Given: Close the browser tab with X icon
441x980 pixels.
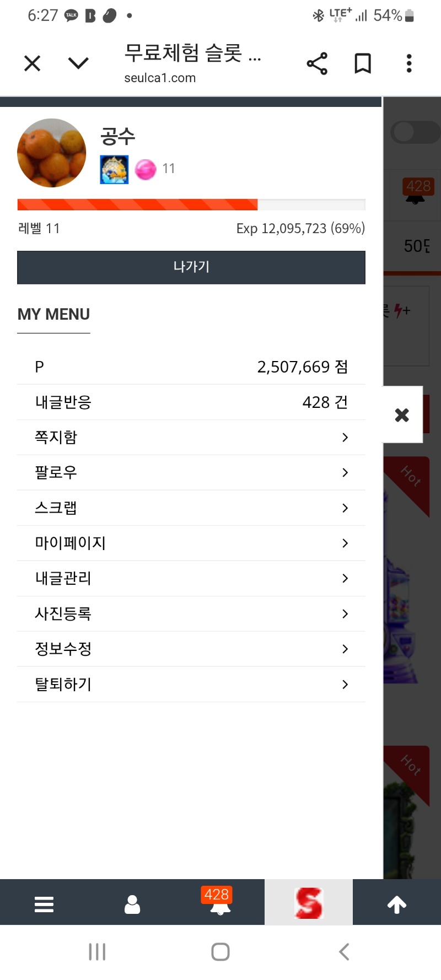Looking at the screenshot, I should [x=33, y=63].
